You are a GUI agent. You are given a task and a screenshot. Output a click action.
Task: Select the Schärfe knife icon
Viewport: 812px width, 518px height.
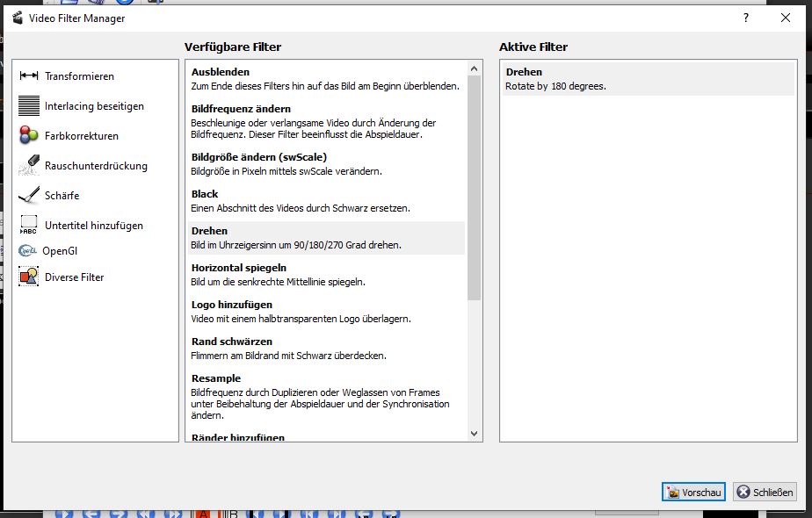(29, 196)
